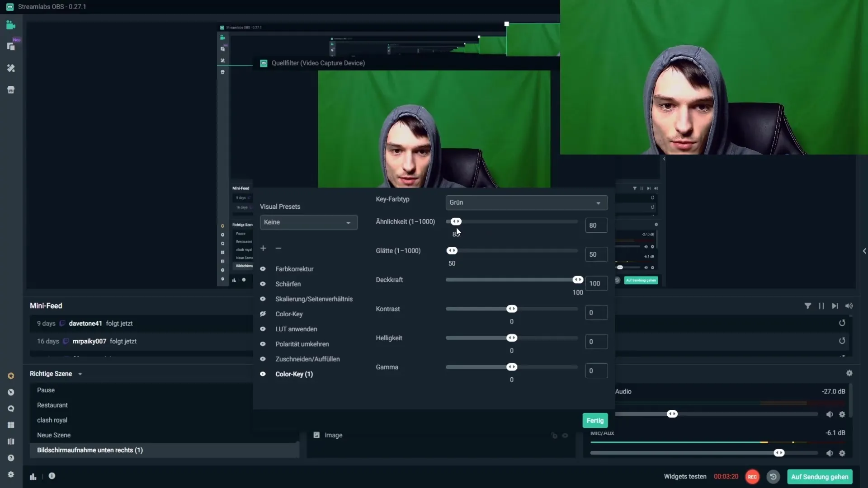The width and height of the screenshot is (868, 488).
Task: Click the replay buffer icon next to REC
Action: pos(773,477)
